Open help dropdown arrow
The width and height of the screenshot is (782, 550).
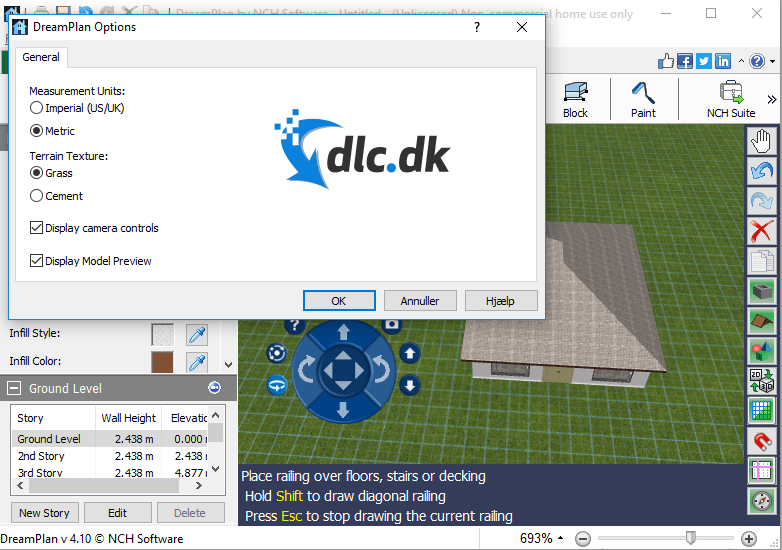773,61
